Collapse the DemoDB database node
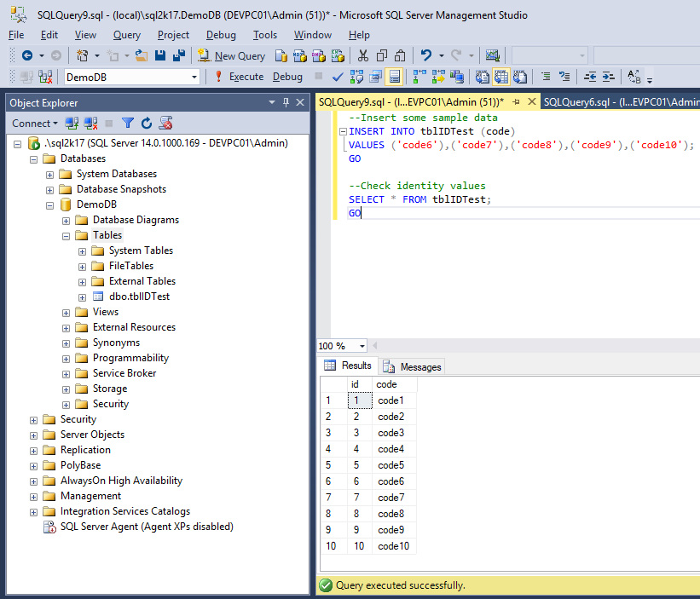Image resolution: width=700 pixels, height=599 pixels. (x=49, y=205)
